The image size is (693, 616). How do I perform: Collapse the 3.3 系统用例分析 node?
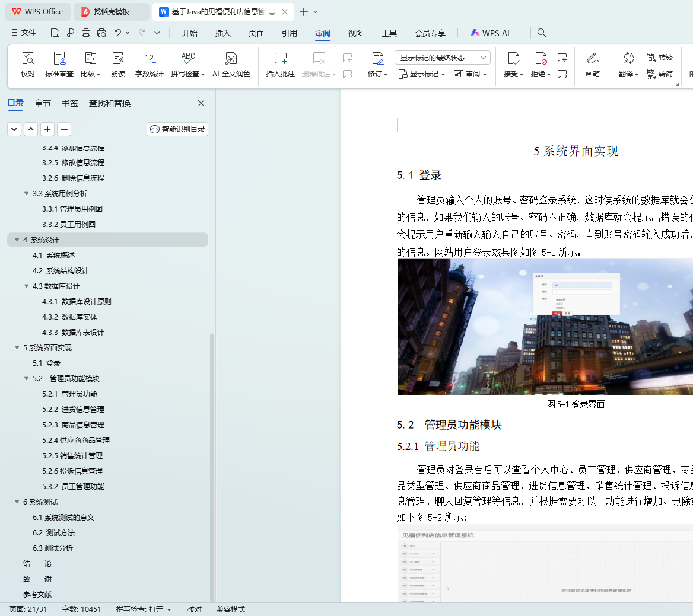27,193
